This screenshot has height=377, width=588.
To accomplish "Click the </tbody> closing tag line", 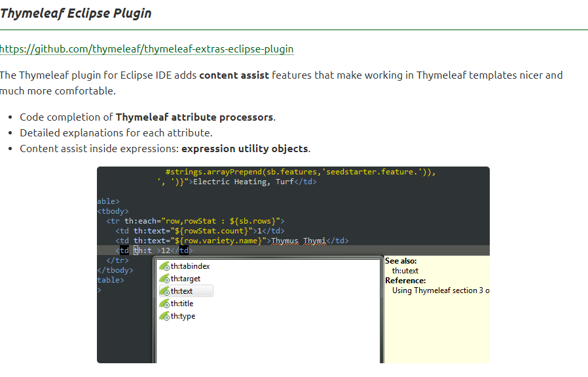I will (115, 270).
